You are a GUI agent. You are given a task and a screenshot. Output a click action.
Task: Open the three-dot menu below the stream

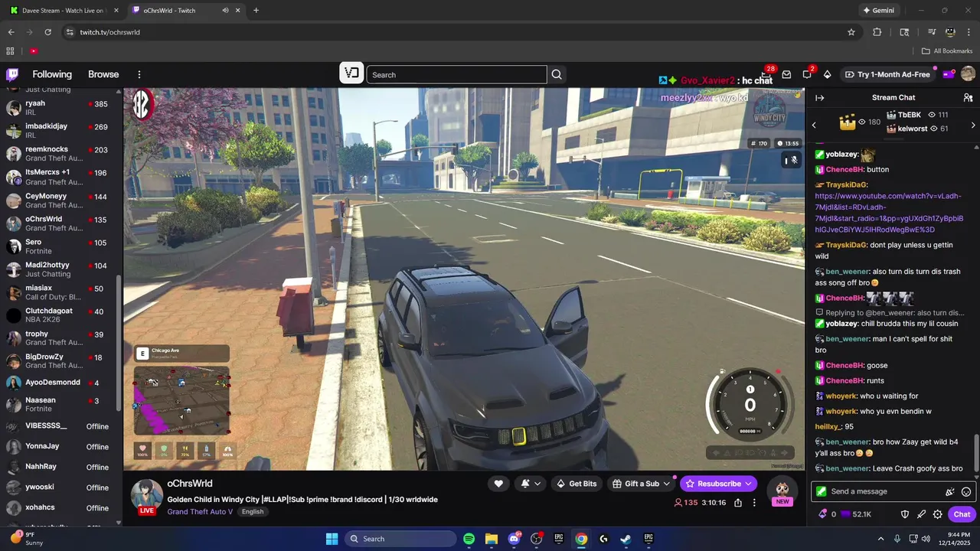(754, 503)
